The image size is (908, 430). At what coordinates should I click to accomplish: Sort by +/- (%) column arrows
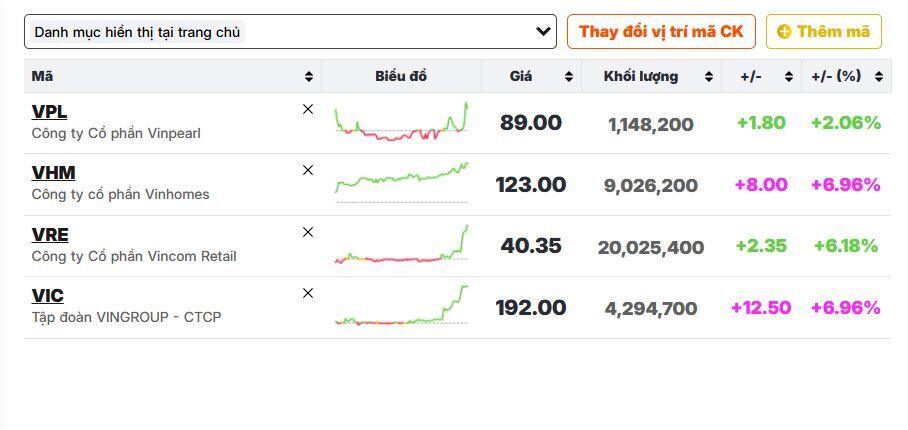(x=879, y=76)
